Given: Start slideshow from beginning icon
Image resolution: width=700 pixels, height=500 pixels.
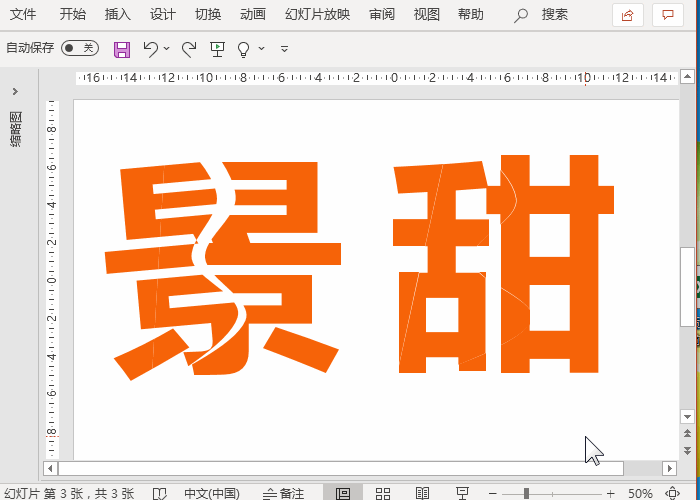Looking at the screenshot, I should pyautogui.click(x=217, y=49).
